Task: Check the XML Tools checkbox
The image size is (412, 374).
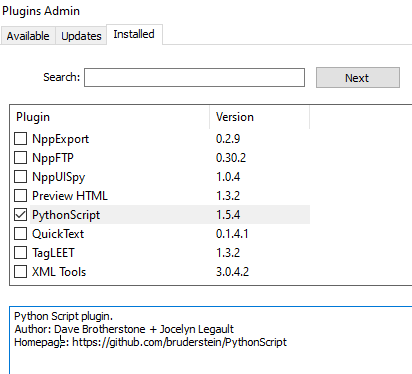Action: click(x=20, y=272)
